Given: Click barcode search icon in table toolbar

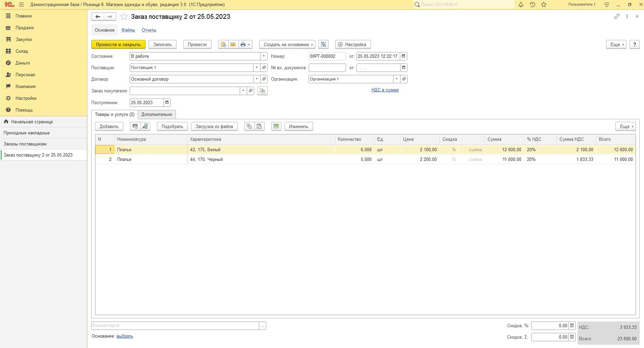Looking at the screenshot, I should 135,126.
